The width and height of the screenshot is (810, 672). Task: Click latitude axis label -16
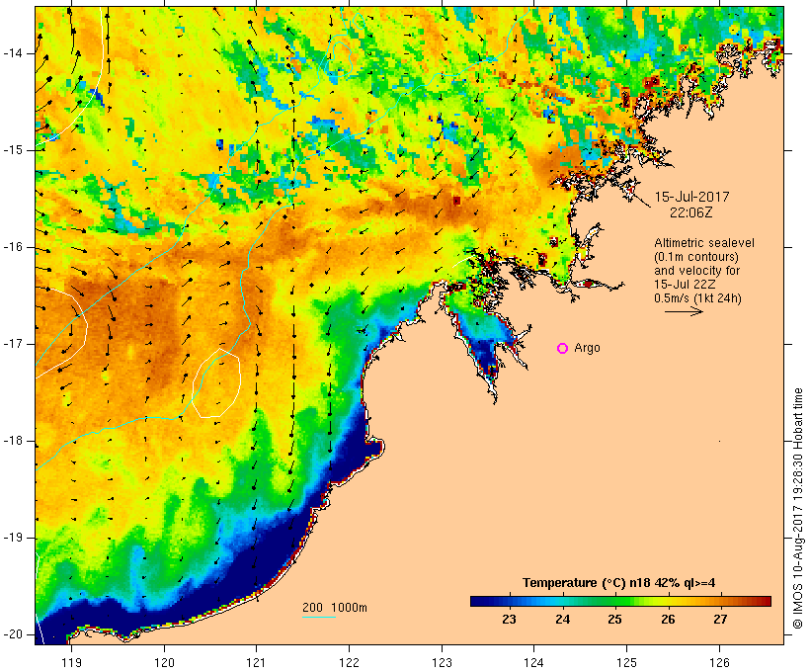[13, 247]
